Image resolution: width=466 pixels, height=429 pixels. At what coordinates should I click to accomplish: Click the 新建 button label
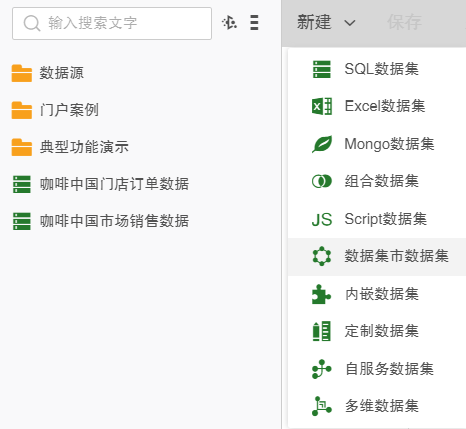(x=314, y=22)
